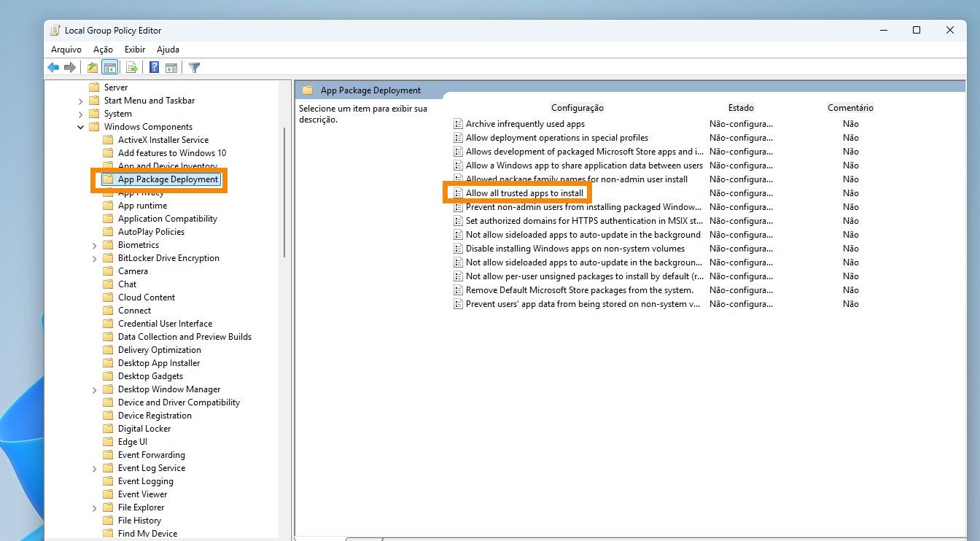Expand the System tree node
The image size is (980, 541).
coord(80,114)
